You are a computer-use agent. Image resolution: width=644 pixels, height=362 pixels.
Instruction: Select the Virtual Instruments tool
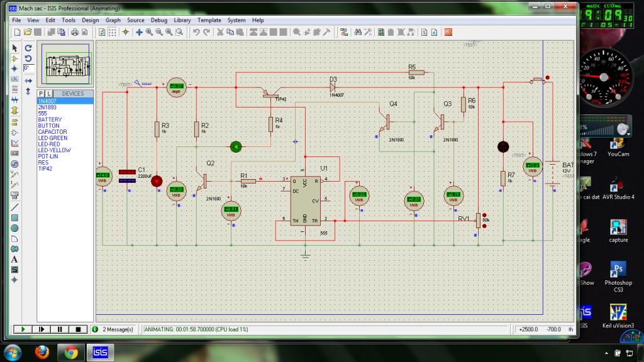(x=15, y=195)
